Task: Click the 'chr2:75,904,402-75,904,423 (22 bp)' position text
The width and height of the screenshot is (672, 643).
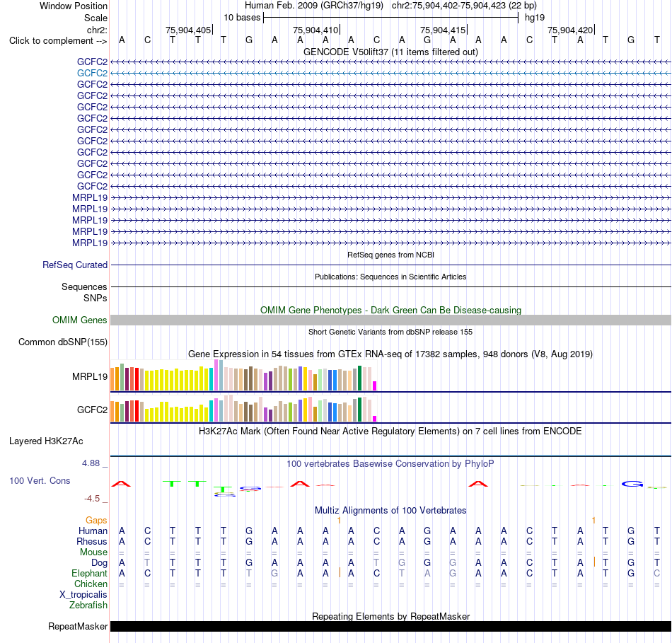Action: pyautogui.click(x=464, y=6)
